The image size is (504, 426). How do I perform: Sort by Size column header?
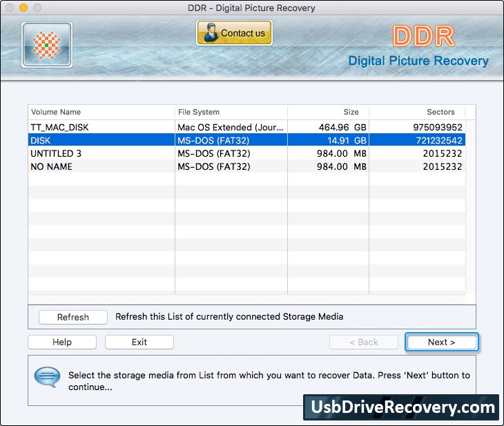click(328, 112)
